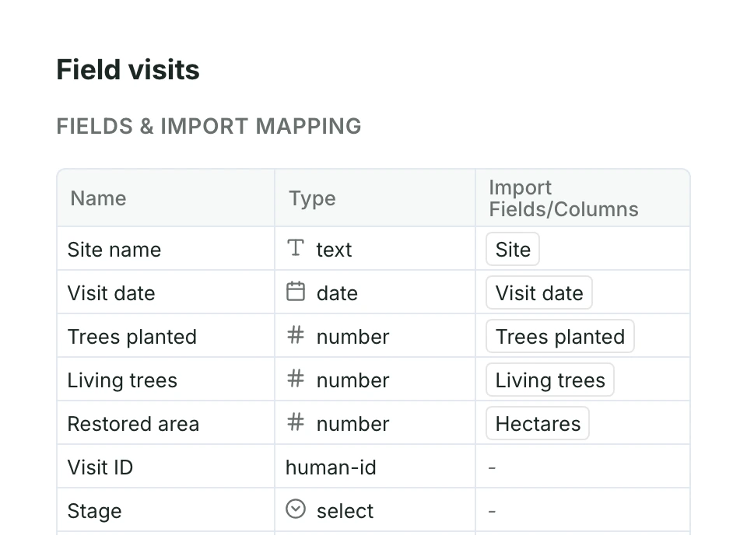Click the Fields & Import Mapping section heading
The image size is (747, 560).
[x=209, y=126]
